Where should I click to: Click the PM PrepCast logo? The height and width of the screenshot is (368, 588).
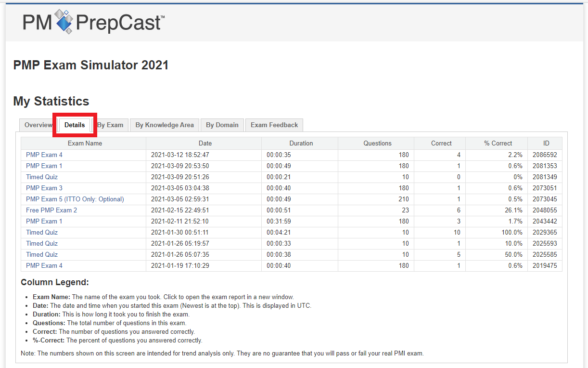tap(94, 22)
